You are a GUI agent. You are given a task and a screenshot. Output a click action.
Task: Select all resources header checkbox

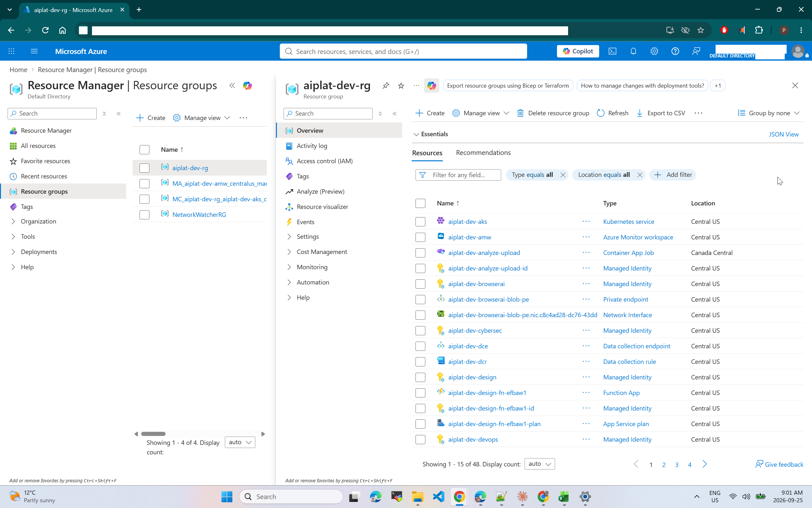coord(420,203)
